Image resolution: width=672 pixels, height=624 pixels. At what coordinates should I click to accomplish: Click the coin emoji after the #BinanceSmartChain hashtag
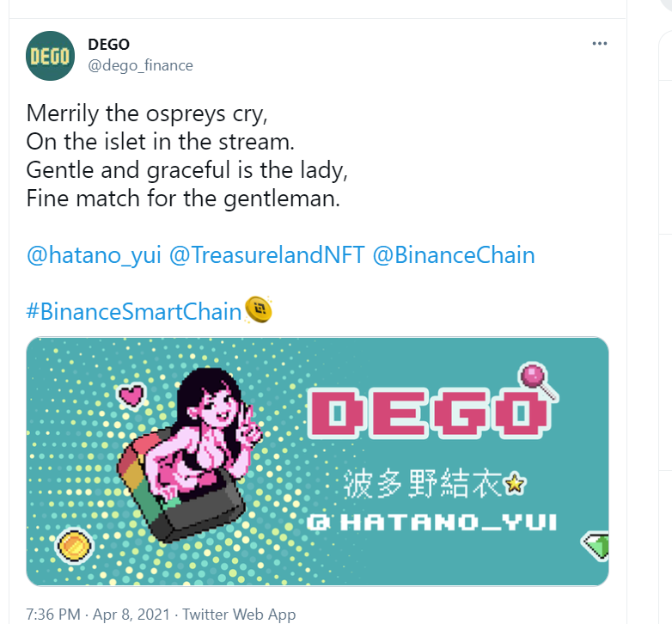[259, 309]
